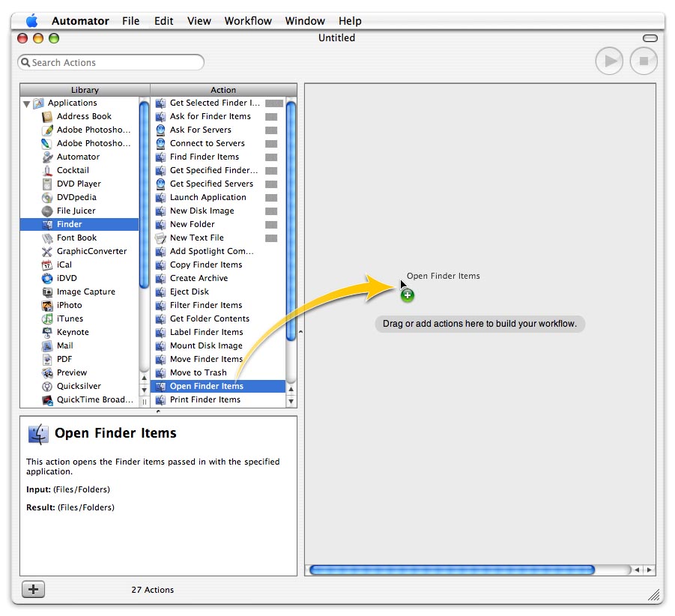
Task: Select Image Capture in the Library
Action: click(x=85, y=292)
